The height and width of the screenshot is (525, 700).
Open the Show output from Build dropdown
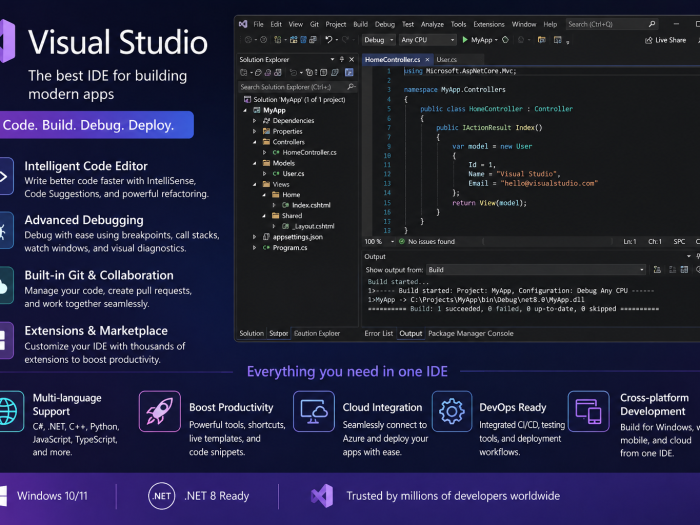tap(536, 270)
